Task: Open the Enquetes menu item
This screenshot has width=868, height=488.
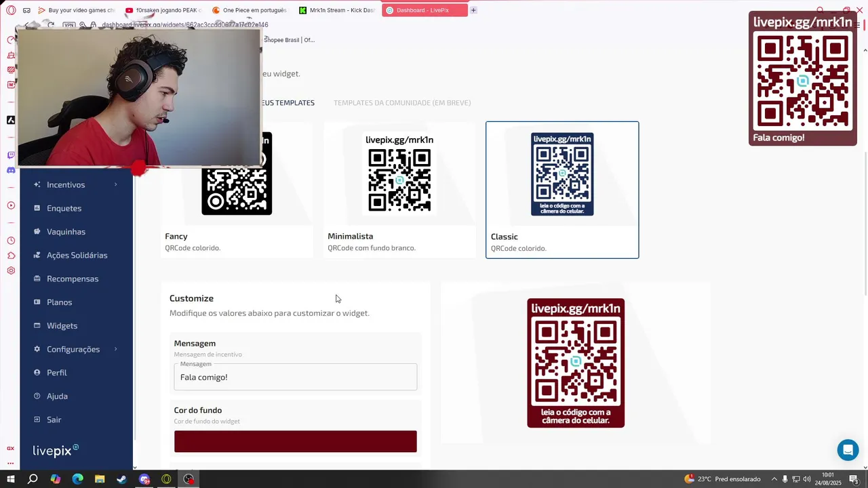Action: 64,208
